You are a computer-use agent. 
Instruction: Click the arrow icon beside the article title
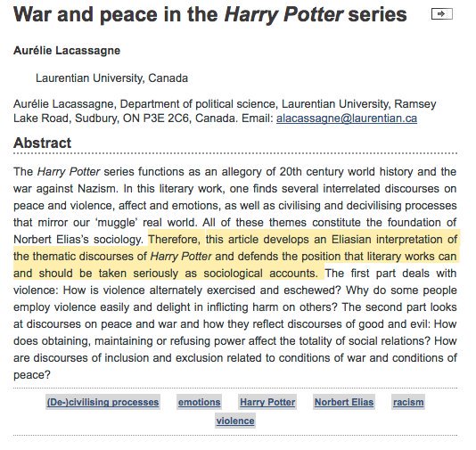442,14
